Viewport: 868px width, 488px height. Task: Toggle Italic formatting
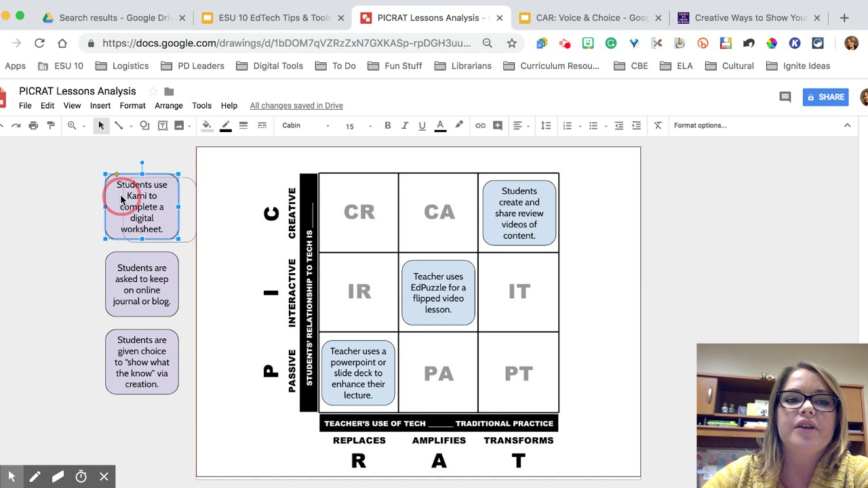[405, 125]
